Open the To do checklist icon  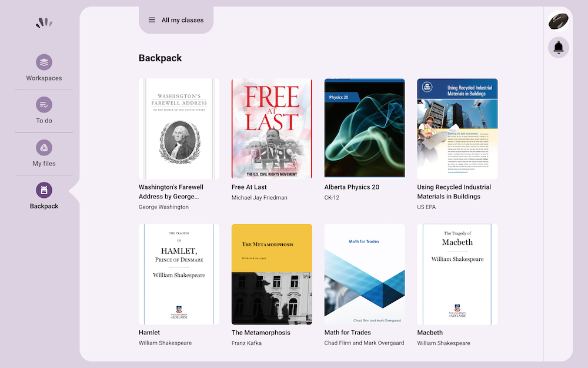tap(44, 105)
